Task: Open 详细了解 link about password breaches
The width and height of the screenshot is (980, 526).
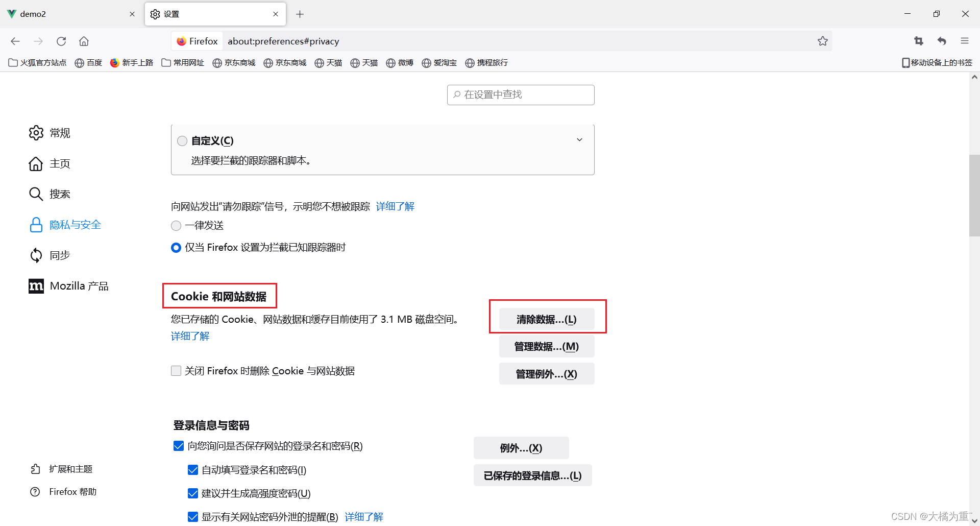Action: pyautogui.click(x=364, y=517)
